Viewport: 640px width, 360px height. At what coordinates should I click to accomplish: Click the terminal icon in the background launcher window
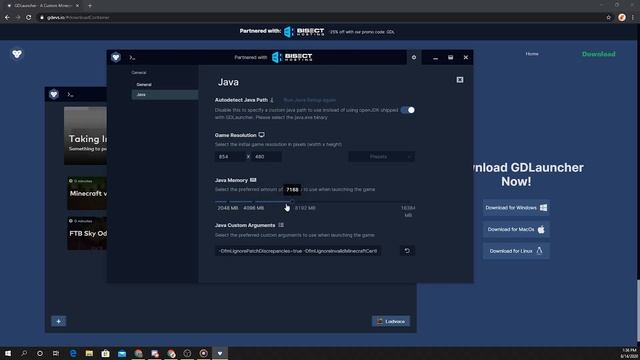pyautogui.click(x=70, y=95)
